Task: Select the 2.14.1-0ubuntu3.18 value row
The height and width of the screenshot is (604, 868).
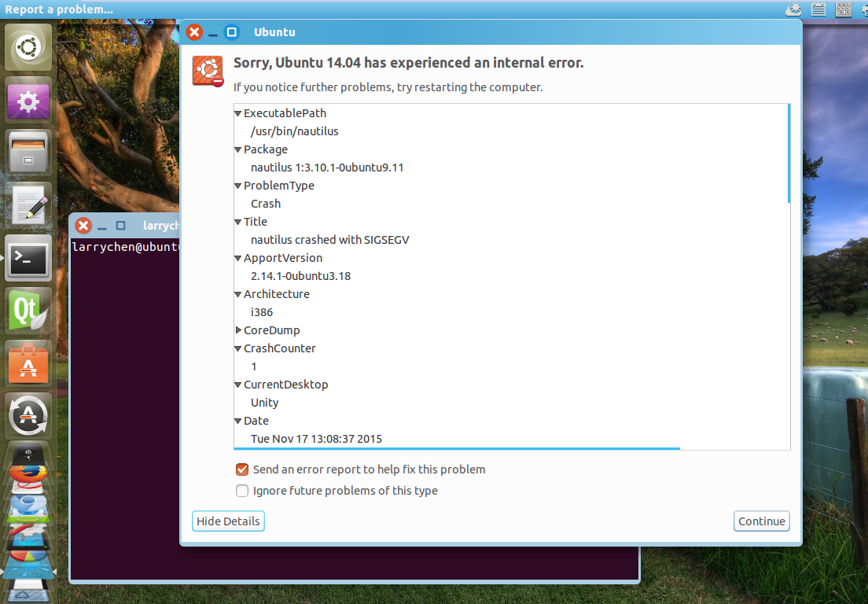Action: pos(512,276)
